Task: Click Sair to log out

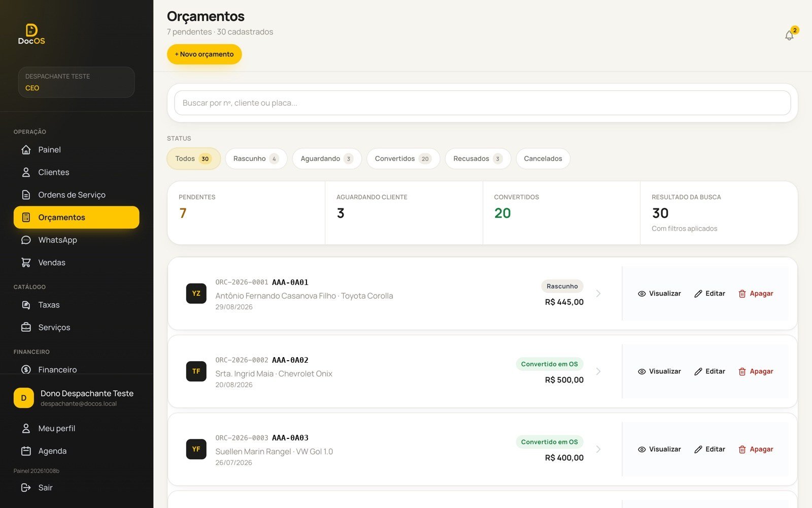Action: (76, 488)
